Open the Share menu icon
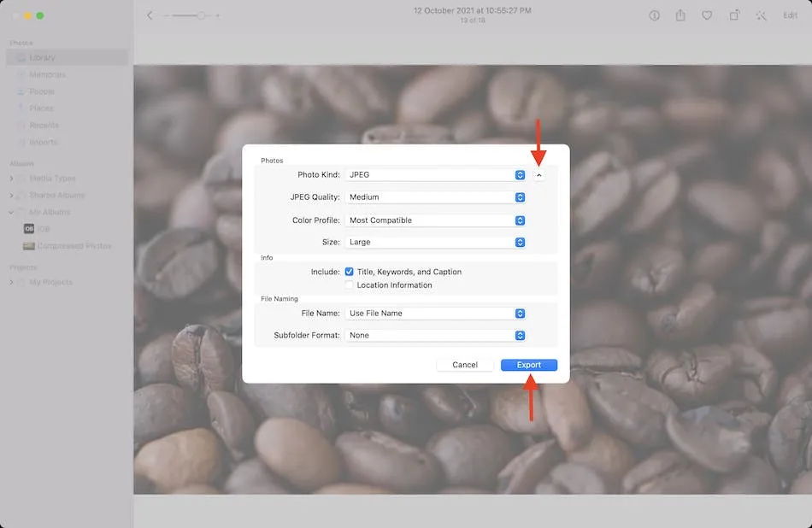The image size is (812, 528). [x=680, y=15]
